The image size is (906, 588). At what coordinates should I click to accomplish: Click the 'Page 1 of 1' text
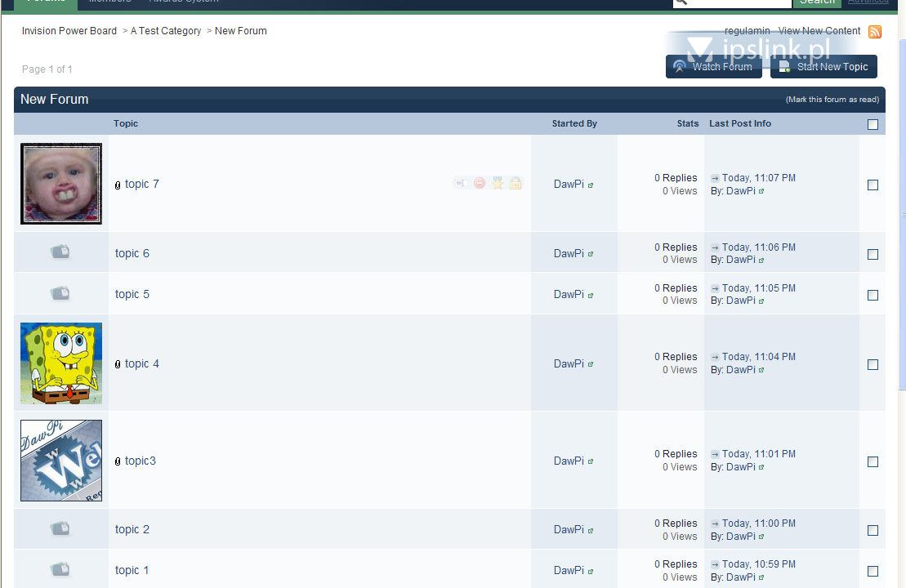pos(47,69)
